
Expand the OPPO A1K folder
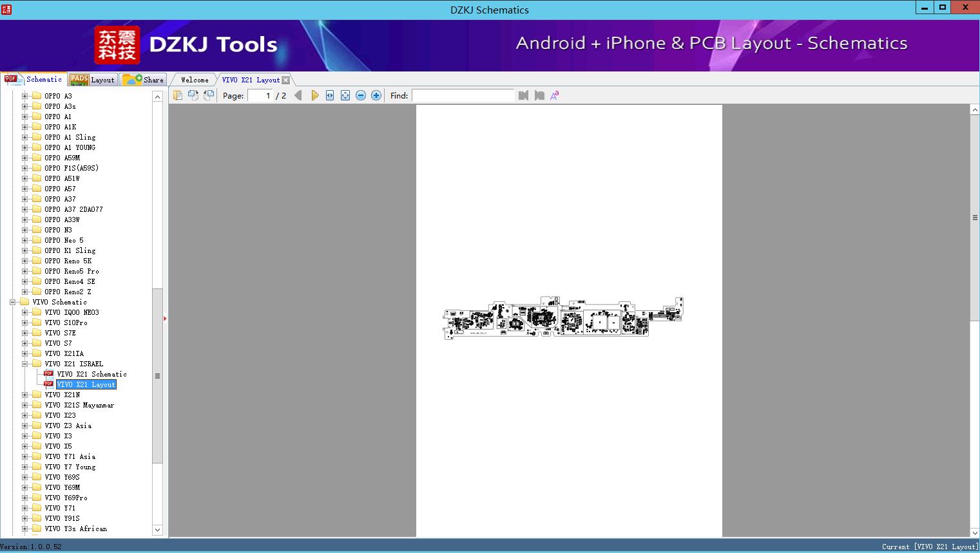24,127
